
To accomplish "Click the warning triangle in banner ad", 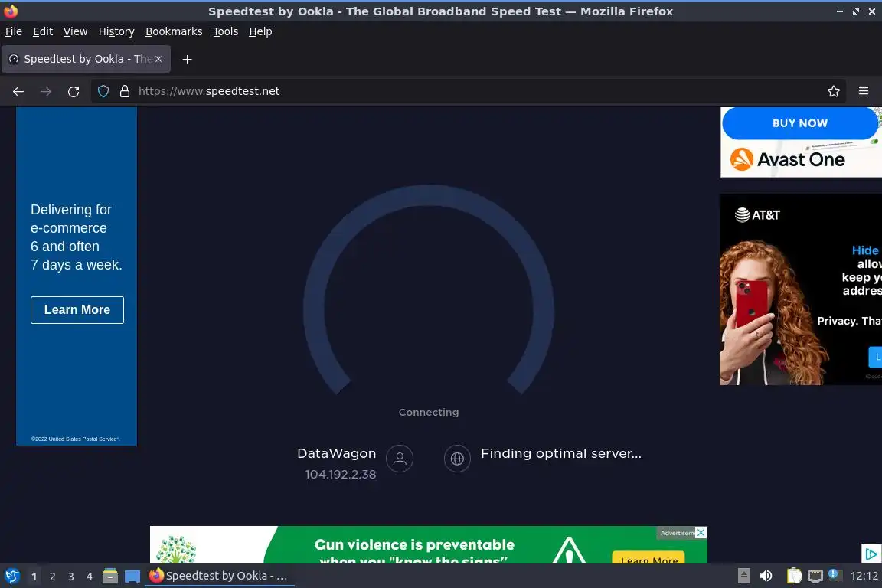I will (x=569, y=550).
